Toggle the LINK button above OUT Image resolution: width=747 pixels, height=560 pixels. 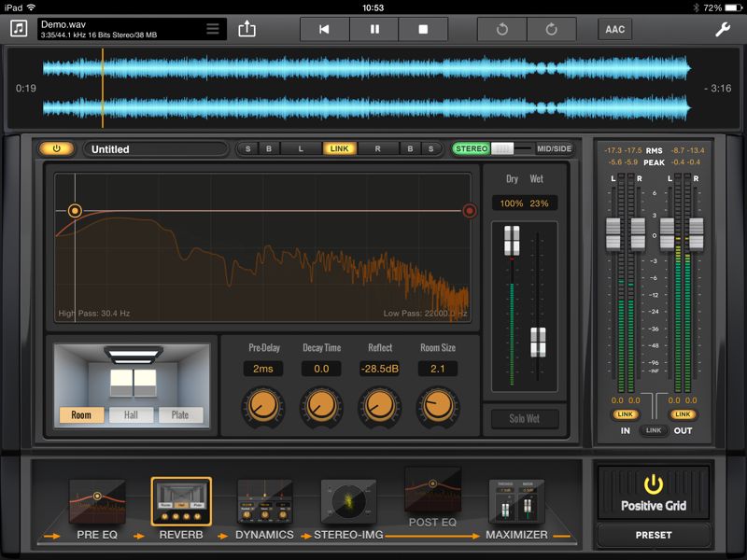click(683, 414)
